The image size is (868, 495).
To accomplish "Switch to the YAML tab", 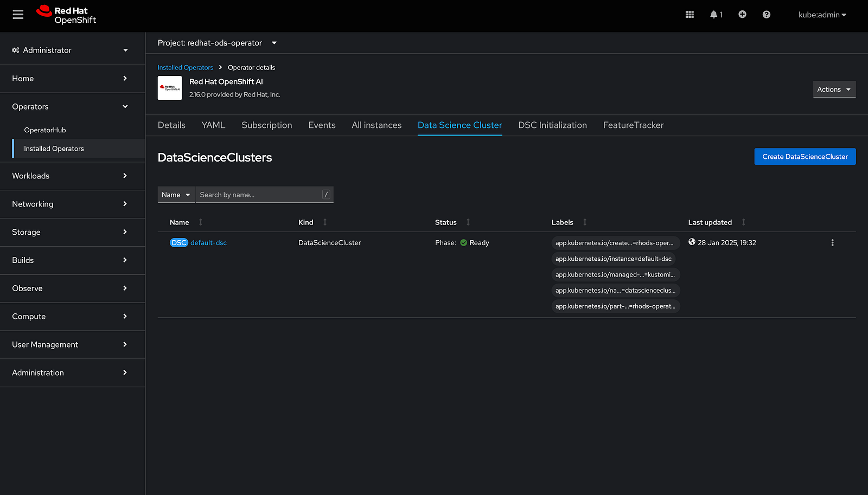I will coord(213,125).
